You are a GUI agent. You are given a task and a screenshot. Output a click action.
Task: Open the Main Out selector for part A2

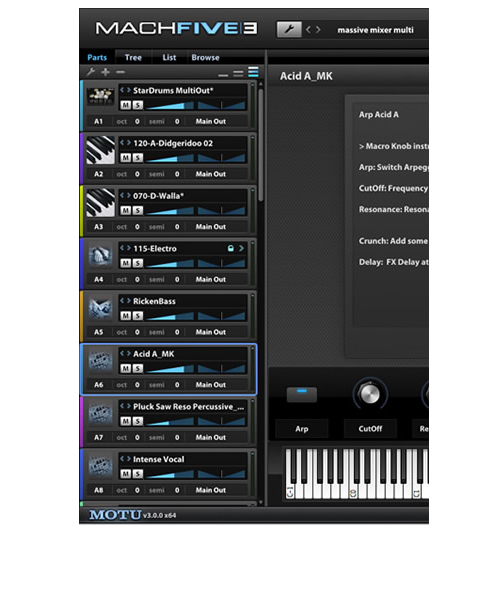(x=211, y=174)
